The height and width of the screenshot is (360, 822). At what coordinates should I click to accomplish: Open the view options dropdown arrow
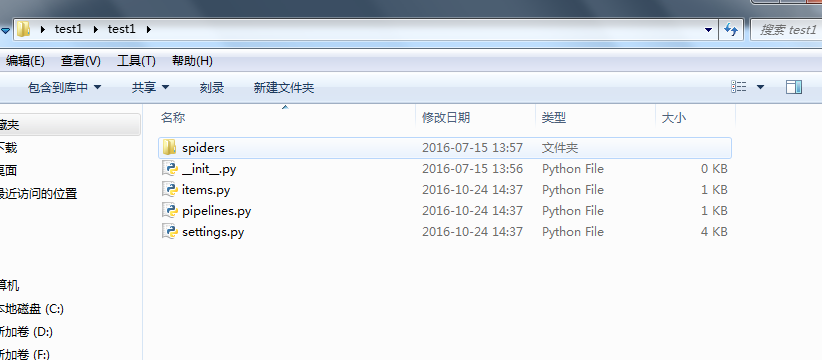point(760,87)
